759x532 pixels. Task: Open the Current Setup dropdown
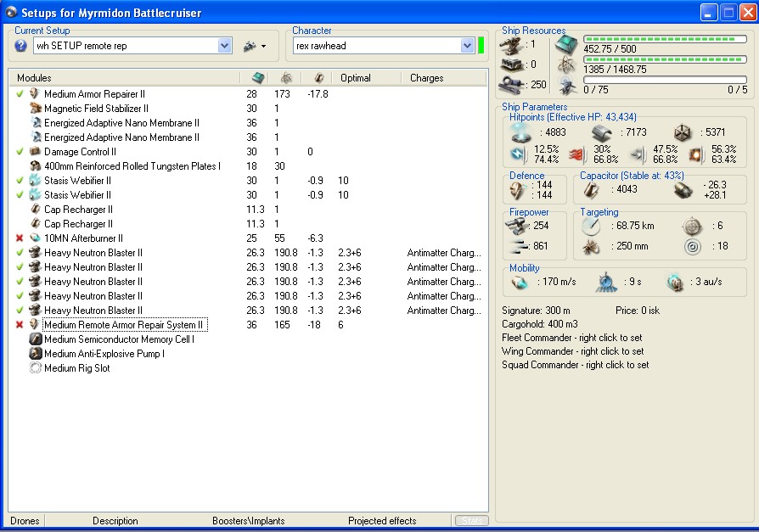224,46
